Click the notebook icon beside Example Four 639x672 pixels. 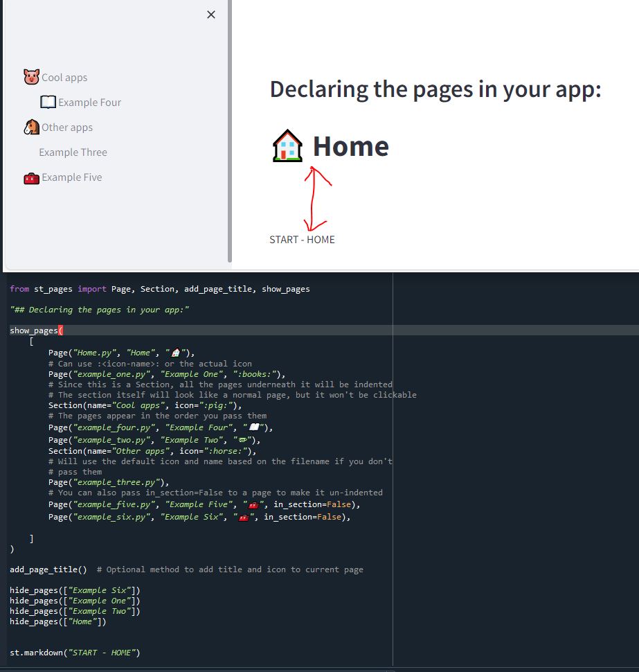(48, 102)
